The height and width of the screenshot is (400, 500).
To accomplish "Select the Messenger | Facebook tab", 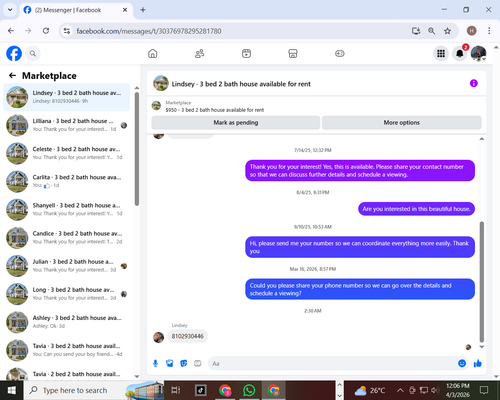I will (x=77, y=10).
